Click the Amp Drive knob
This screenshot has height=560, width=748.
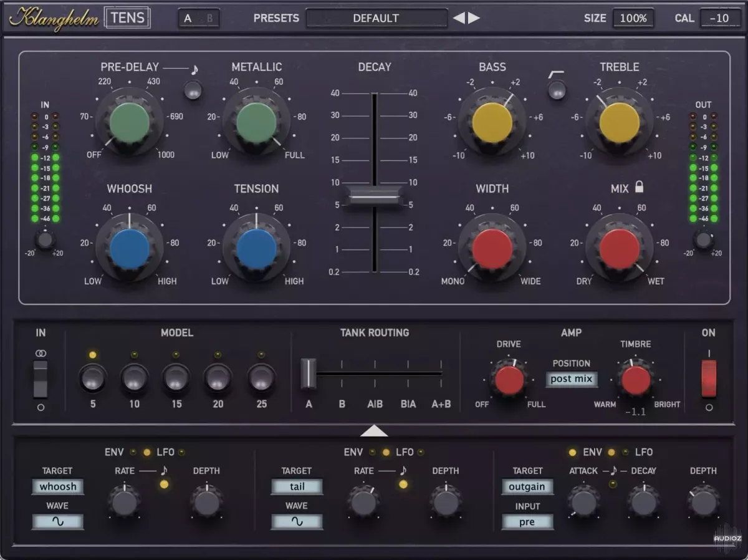tap(509, 380)
